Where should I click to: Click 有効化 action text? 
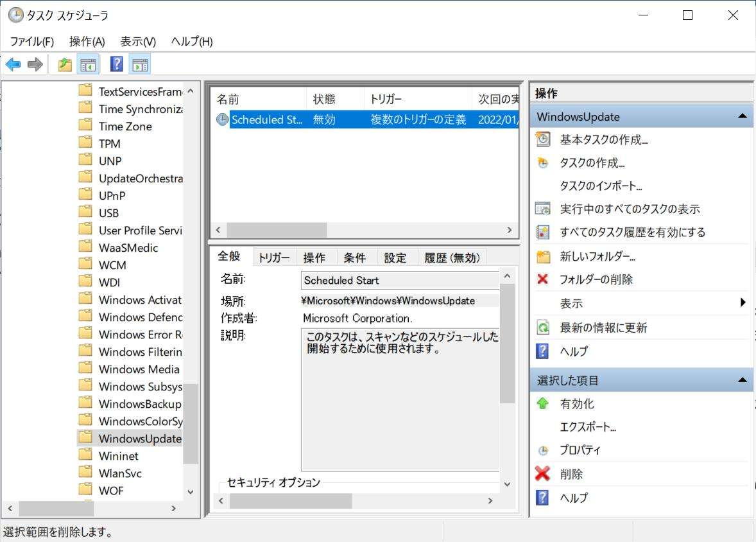pyautogui.click(x=577, y=403)
